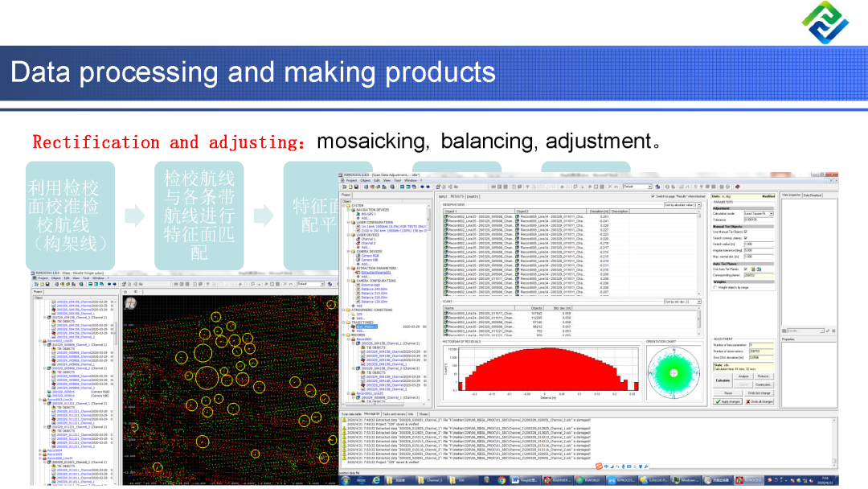
Task: Switch to the CHARTS tab
Action: point(473,196)
